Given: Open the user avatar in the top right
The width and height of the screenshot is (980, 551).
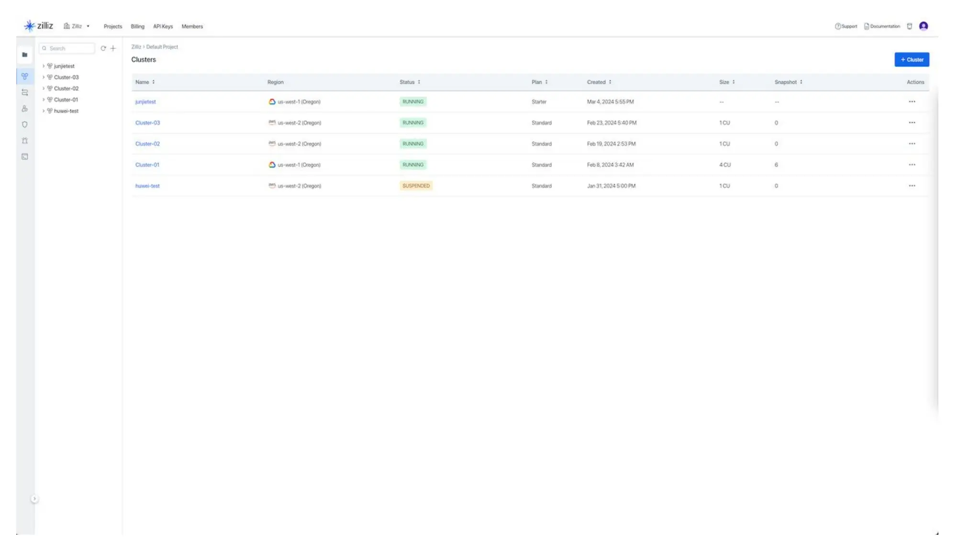Looking at the screenshot, I should [923, 26].
